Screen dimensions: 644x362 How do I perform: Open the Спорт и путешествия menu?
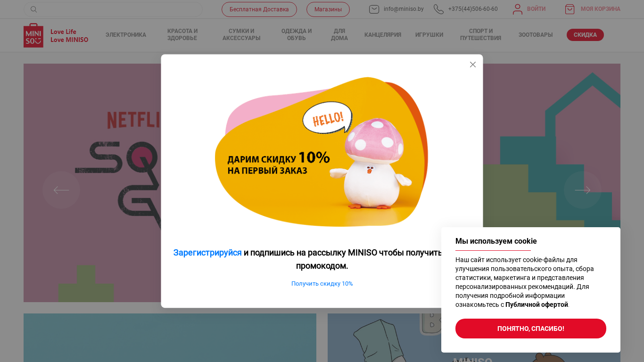[481, 35]
